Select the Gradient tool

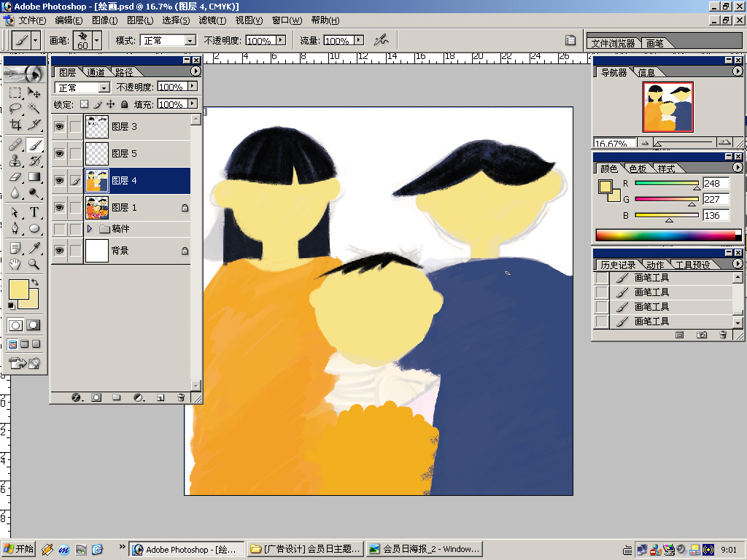[x=34, y=176]
